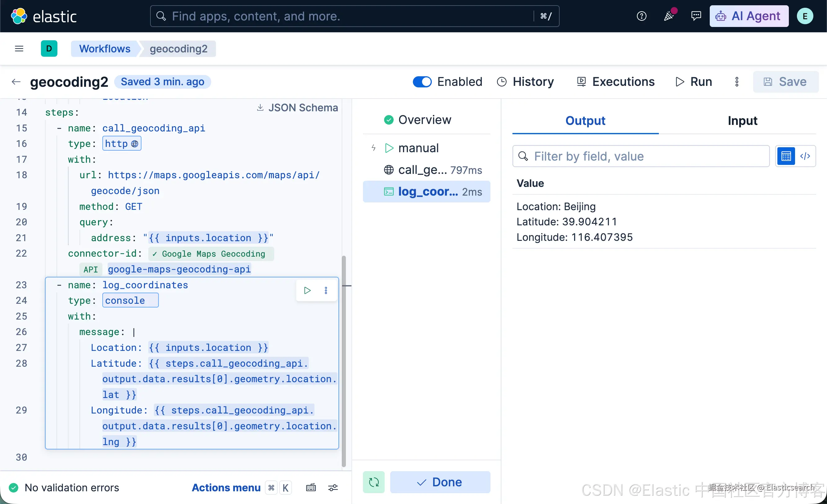Switch to the Input tab
This screenshot has height=504, width=827.
pyautogui.click(x=742, y=121)
